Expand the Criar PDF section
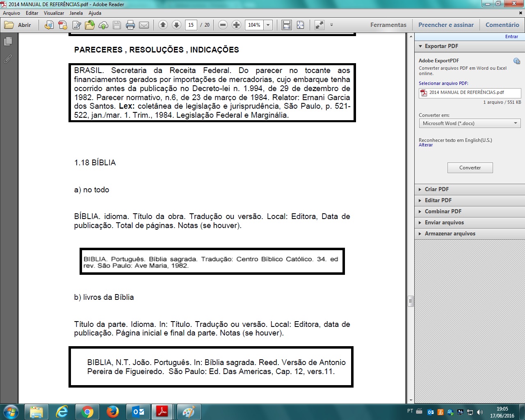 (x=437, y=189)
